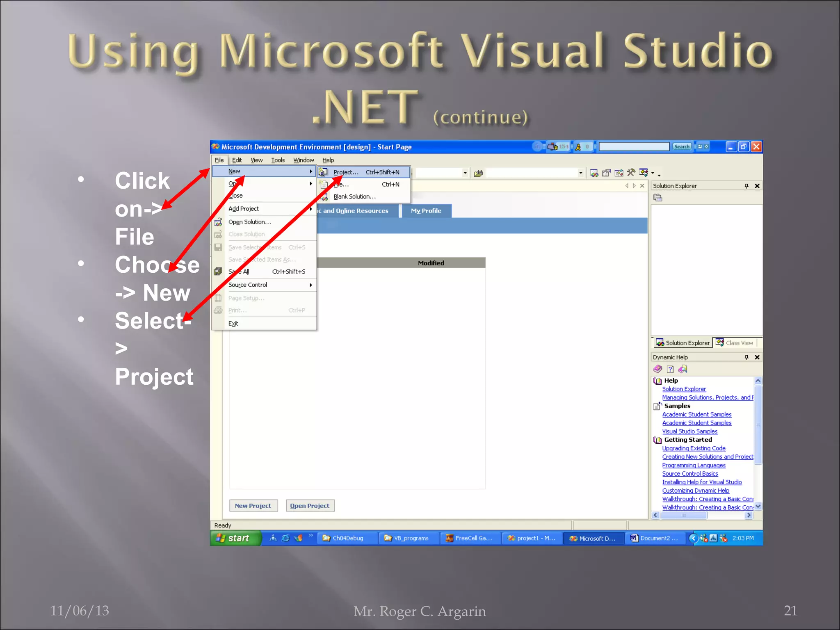
Task: Click the Class View toolbar icon
Action: click(x=643, y=173)
